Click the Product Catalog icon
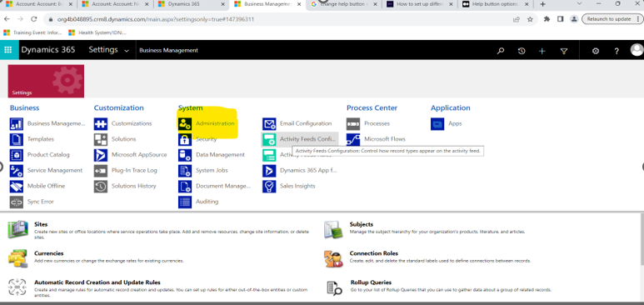644x305 pixels. pyautogui.click(x=17, y=155)
